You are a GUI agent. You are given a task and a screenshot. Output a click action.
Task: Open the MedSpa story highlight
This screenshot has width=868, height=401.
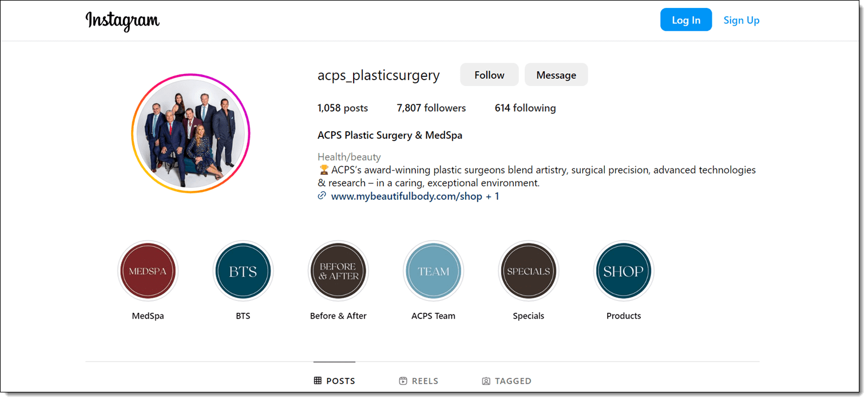148,270
